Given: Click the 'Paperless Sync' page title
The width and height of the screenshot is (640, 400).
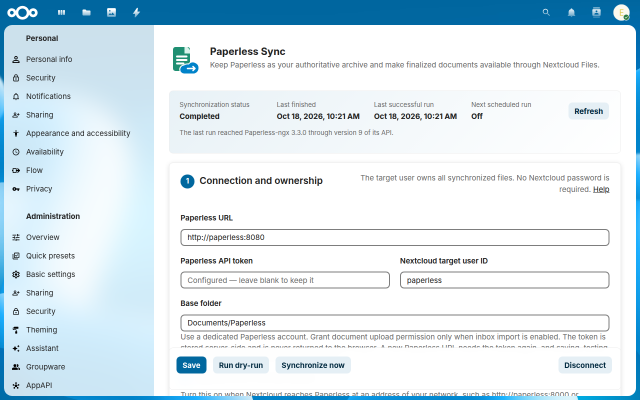Looking at the screenshot, I should 247,51.
